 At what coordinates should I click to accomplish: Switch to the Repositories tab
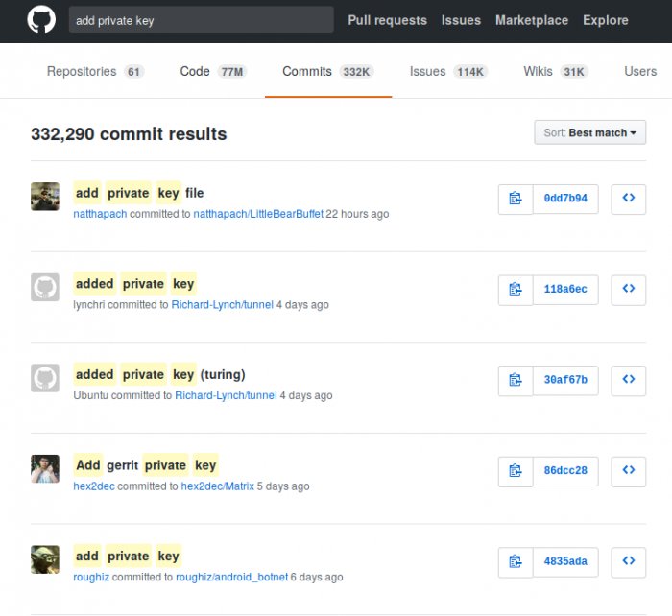[x=95, y=72]
